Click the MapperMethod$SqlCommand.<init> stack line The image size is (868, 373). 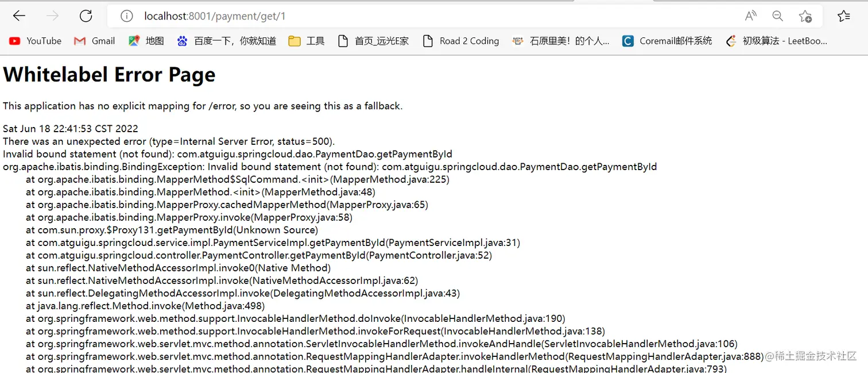click(x=238, y=179)
